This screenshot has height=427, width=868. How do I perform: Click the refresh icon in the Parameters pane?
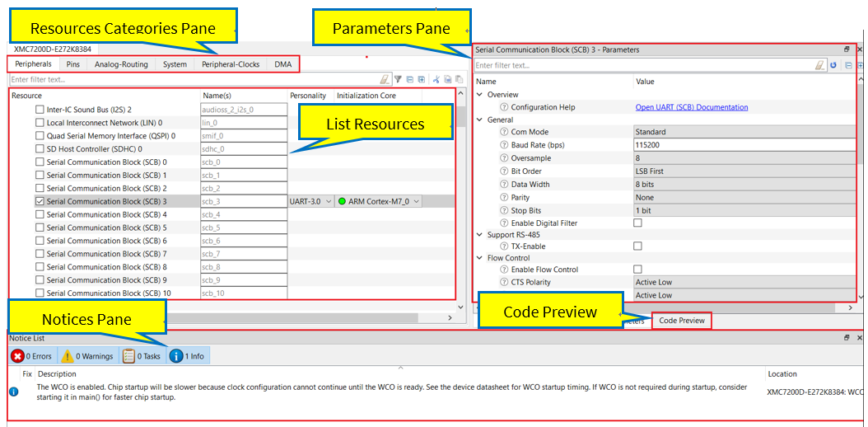(833, 65)
